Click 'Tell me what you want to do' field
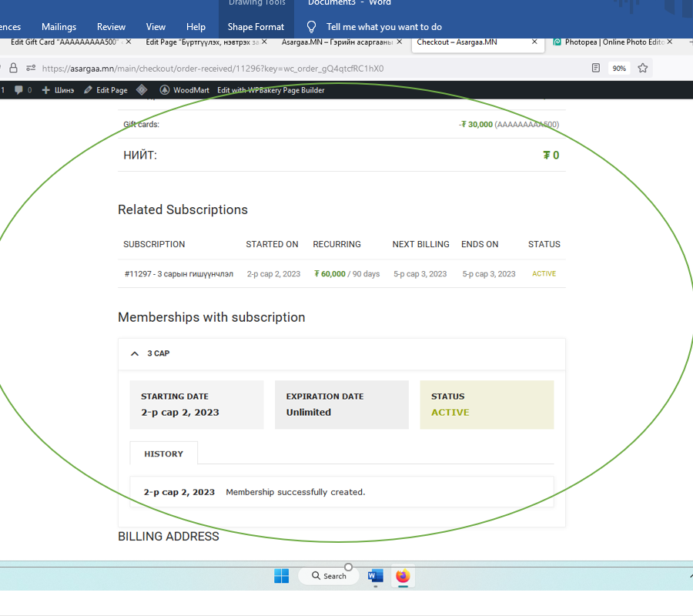The width and height of the screenshot is (693, 616). pos(384,27)
